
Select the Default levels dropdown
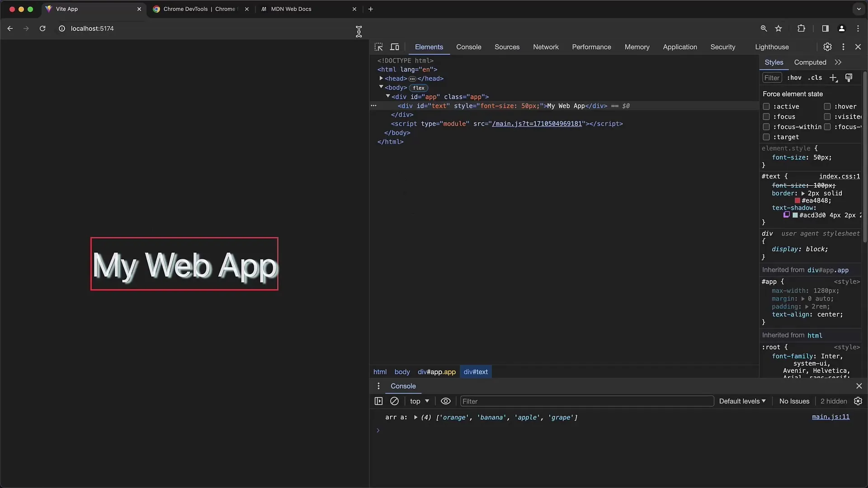click(x=741, y=400)
